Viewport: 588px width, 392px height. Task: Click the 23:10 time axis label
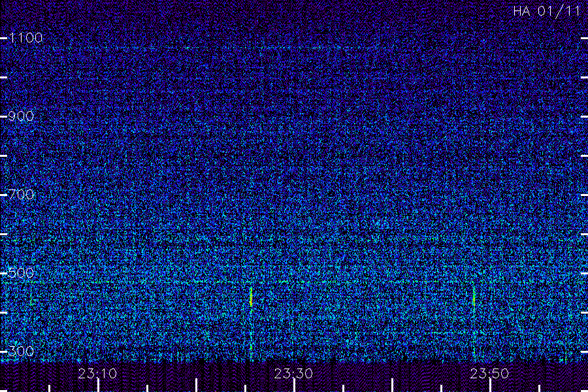97,374
